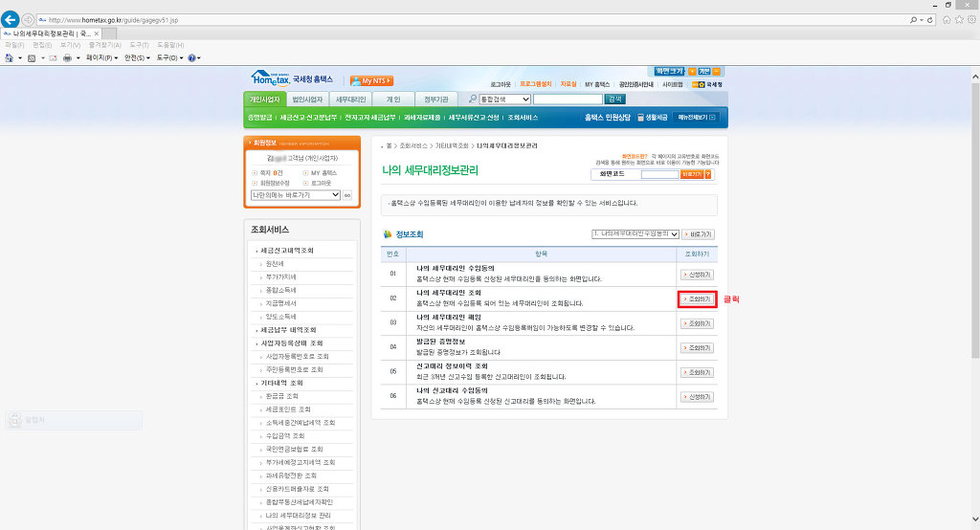Click the orange My NTS button
Screen dimensions: 980x530
[371, 80]
